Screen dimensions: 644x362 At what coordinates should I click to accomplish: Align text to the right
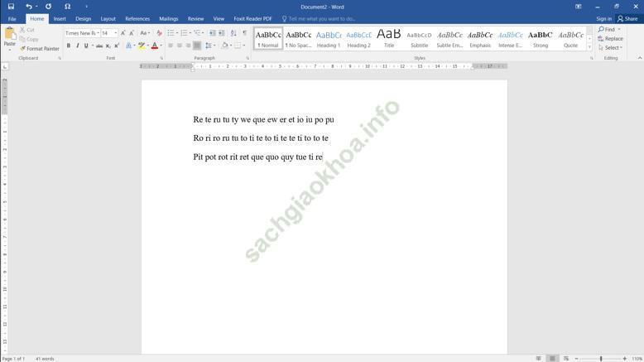(x=189, y=46)
